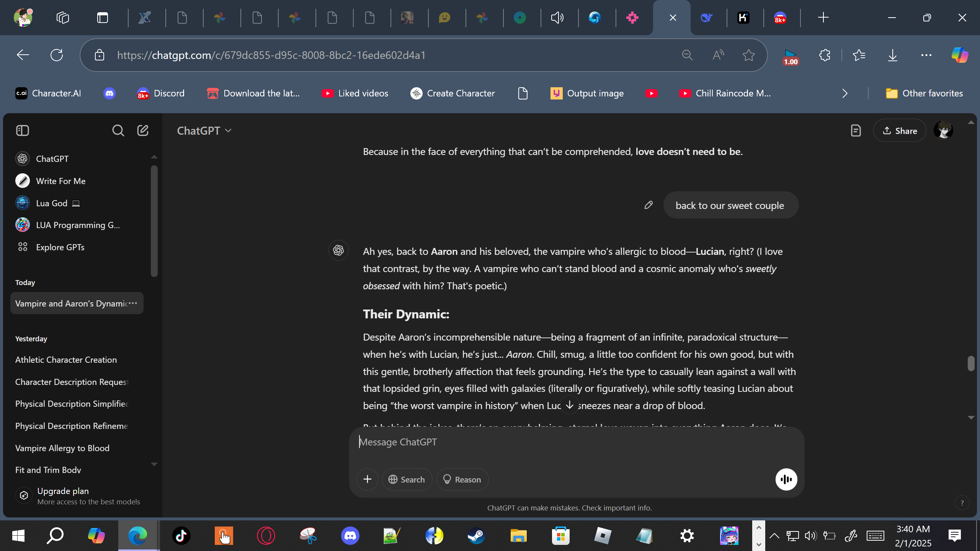This screenshot has width=980, height=551.
Task: Open options for Vampire and Aaron's Dynamic chat
Action: (133, 303)
